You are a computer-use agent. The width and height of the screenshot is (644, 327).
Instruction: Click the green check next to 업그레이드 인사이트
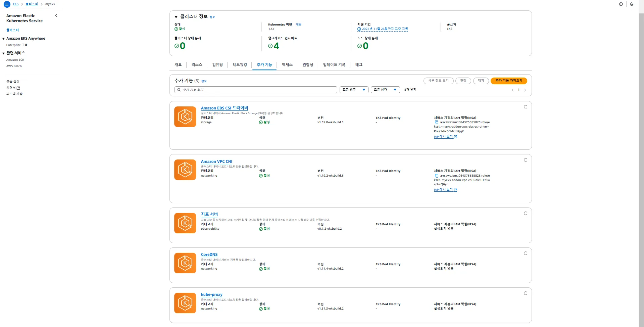tap(270, 46)
